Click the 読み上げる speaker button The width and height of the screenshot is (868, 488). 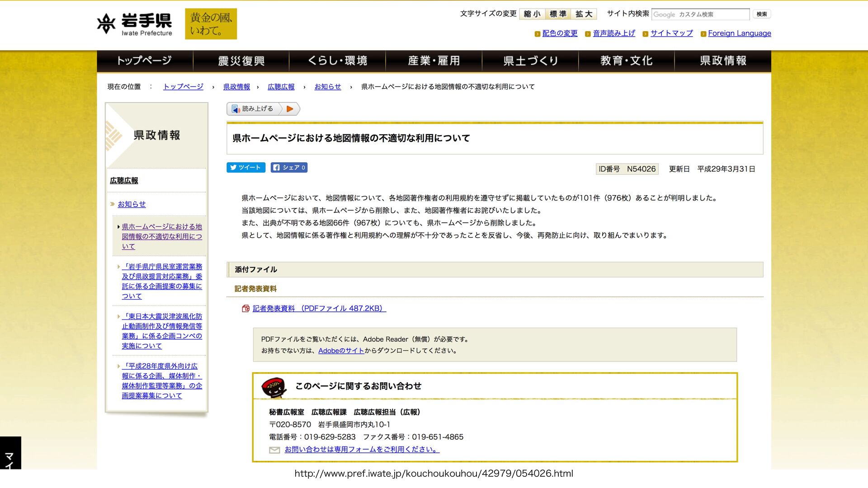[253, 109]
